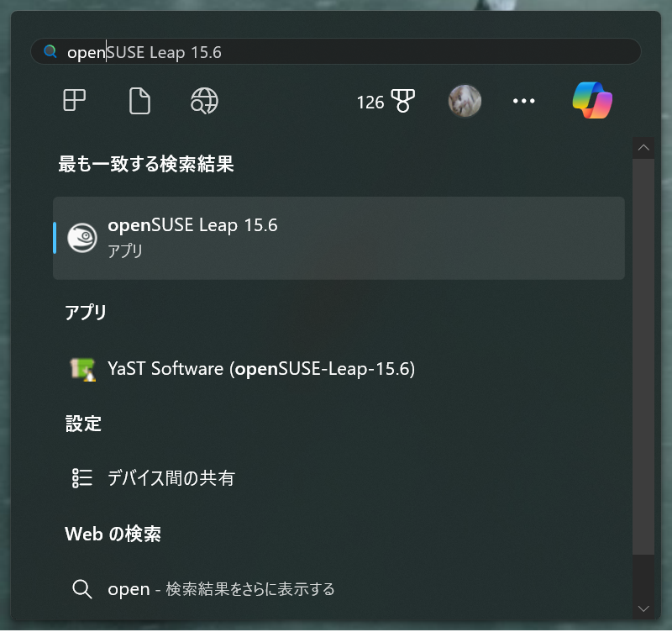Click the magnifier icon inside the search box
Image resolution: width=672 pixels, height=632 pixels.
(x=50, y=51)
